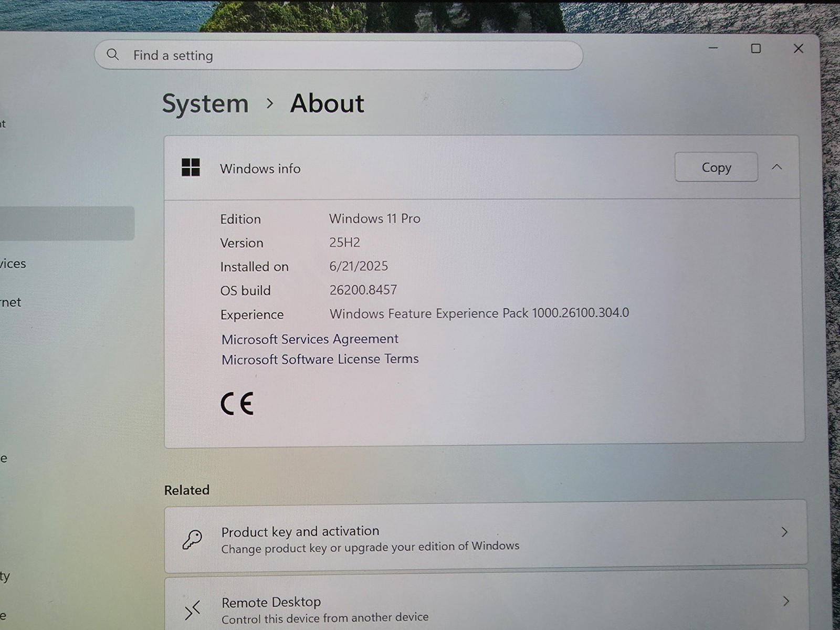Maximize the Settings window

756,49
